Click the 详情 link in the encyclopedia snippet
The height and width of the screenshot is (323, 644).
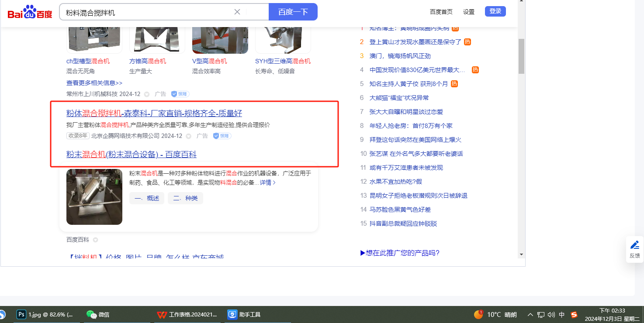(268, 182)
